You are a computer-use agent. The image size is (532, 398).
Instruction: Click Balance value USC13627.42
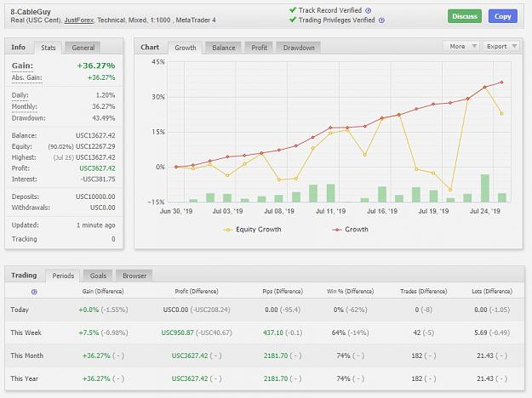(x=95, y=135)
